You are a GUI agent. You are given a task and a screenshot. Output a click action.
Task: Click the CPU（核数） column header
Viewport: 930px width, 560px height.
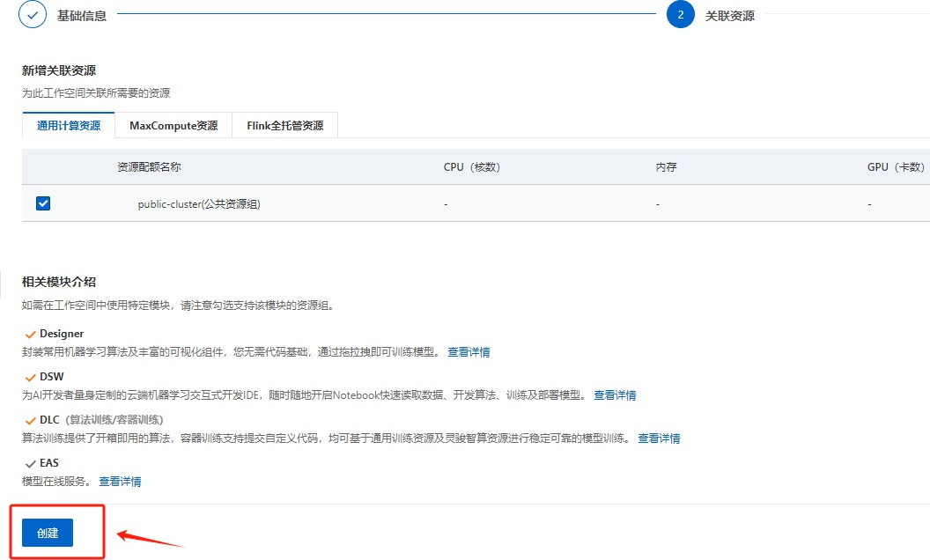[471, 167]
